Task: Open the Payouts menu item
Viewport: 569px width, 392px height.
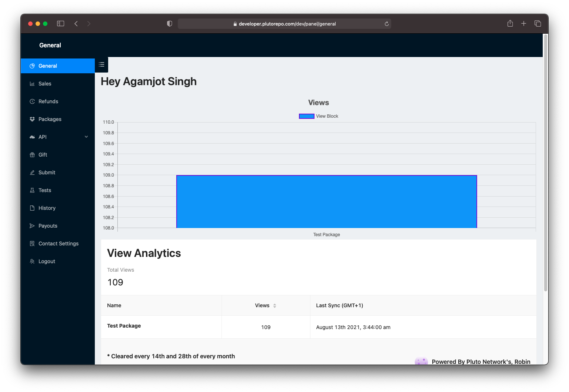Action: (58, 226)
